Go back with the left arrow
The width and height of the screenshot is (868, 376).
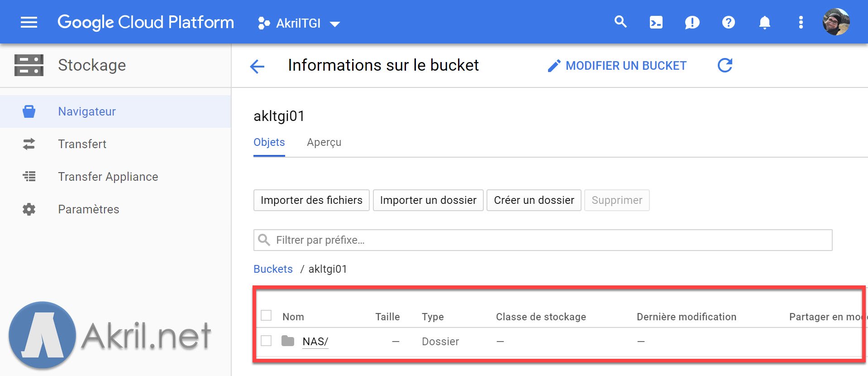click(x=257, y=67)
